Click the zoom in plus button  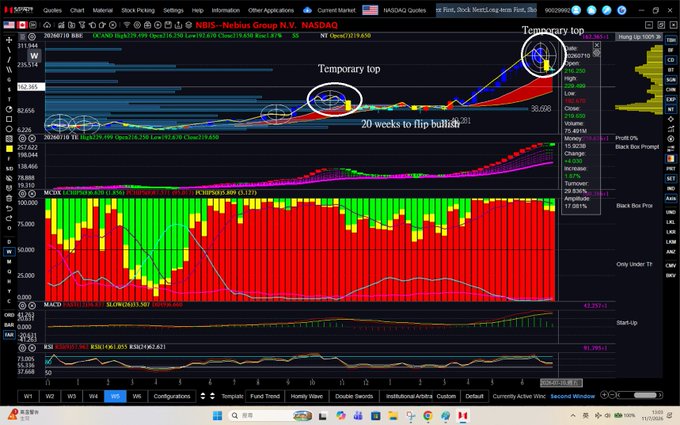point(604,395)
